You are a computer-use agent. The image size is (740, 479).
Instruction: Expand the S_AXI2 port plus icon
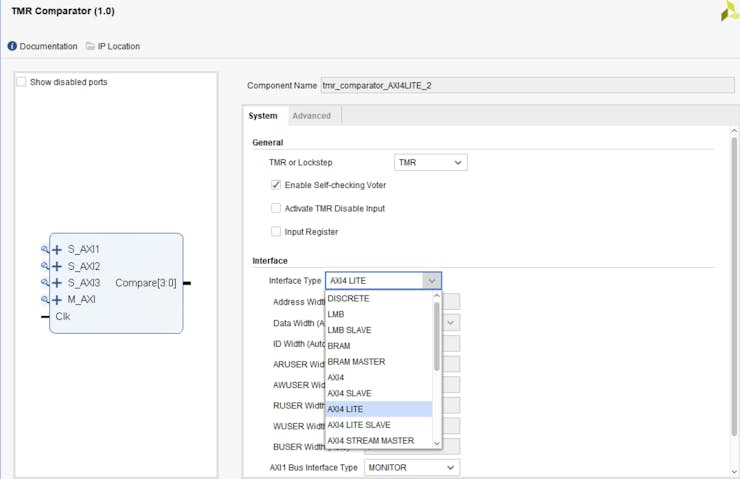pos(57,267)
